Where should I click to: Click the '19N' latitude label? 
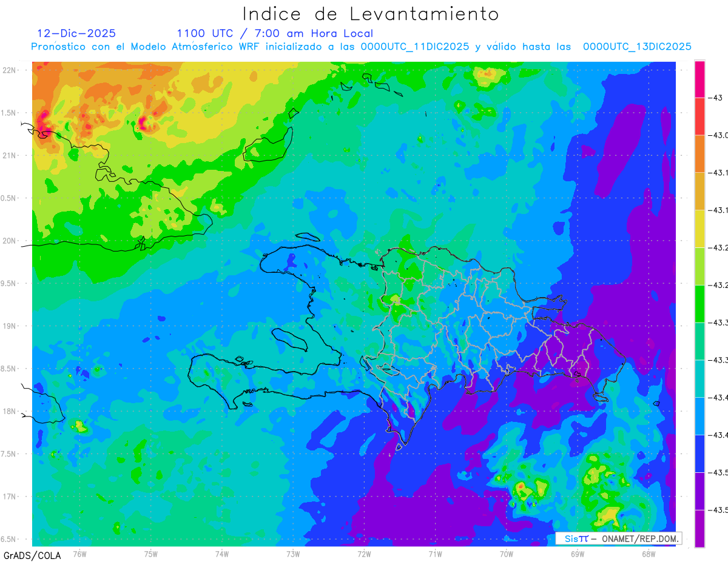tap(10, 326)
